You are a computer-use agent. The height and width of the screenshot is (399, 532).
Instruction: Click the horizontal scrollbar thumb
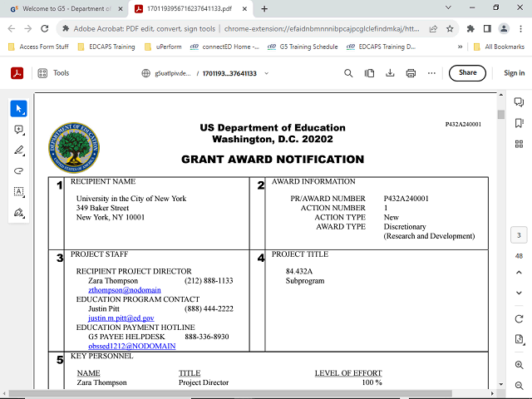click(231, 393)
